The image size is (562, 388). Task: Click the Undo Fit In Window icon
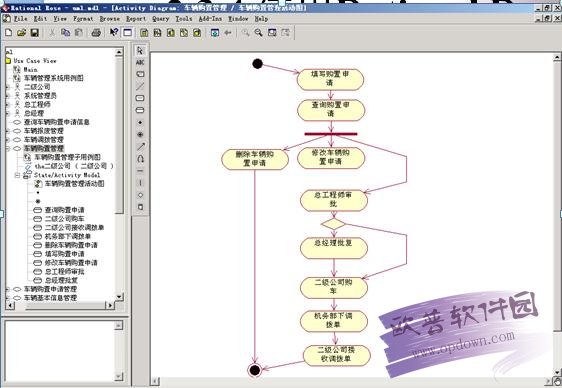285,33
